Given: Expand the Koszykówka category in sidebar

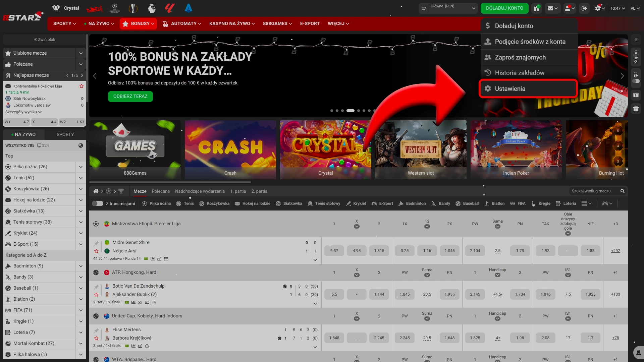Looking at the screenshot, I should (80, 189).
